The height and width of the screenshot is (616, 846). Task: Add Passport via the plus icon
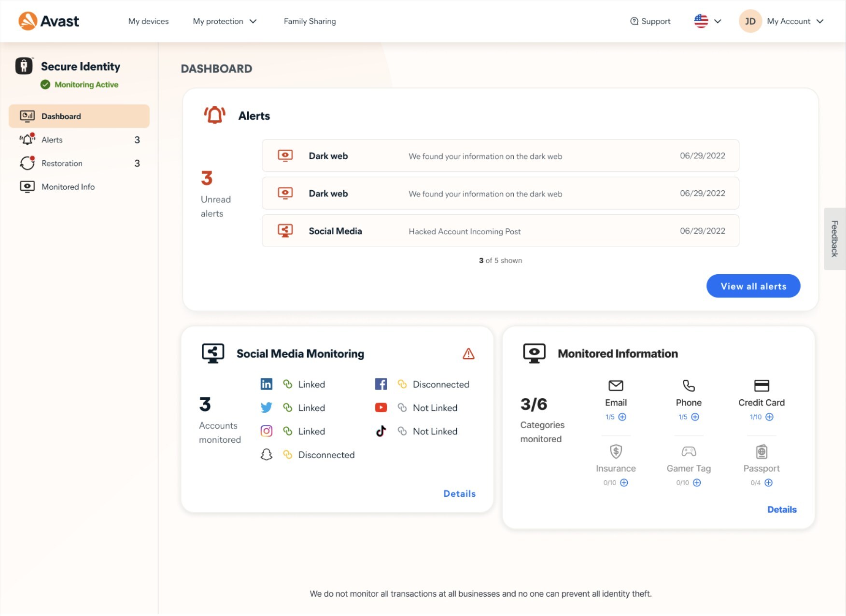[768, 483]
